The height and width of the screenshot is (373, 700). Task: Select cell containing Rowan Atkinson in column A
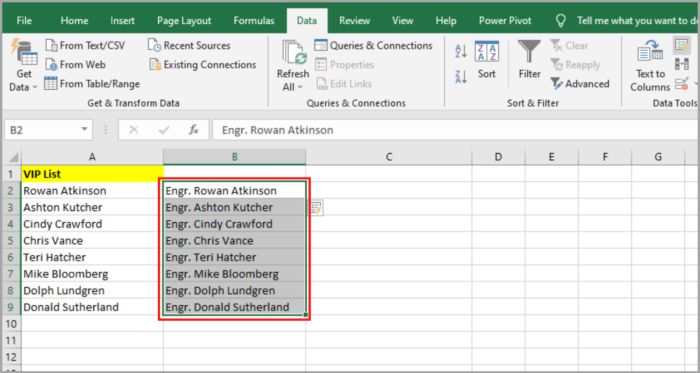tap(92, 191)
